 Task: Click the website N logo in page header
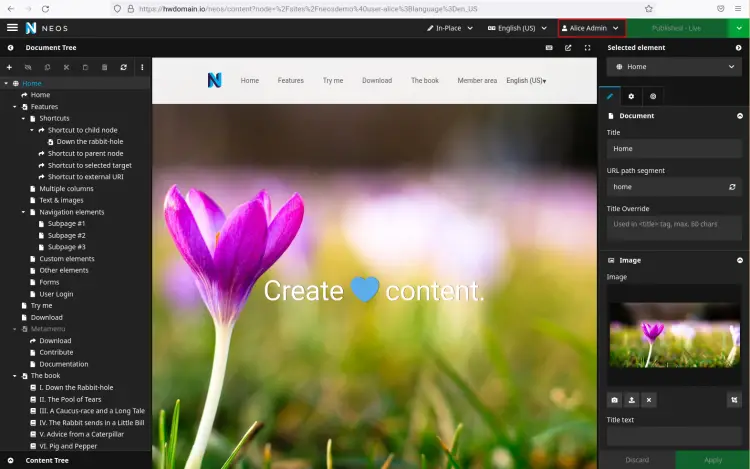coord(215,80)
